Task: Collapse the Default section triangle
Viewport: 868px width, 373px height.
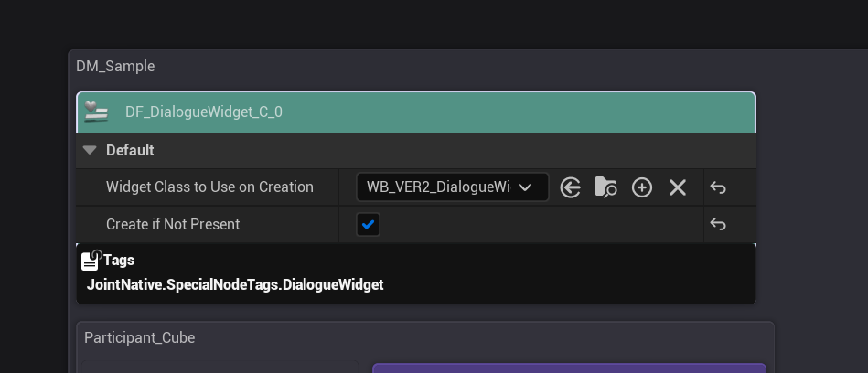Action: pos(90,150)
